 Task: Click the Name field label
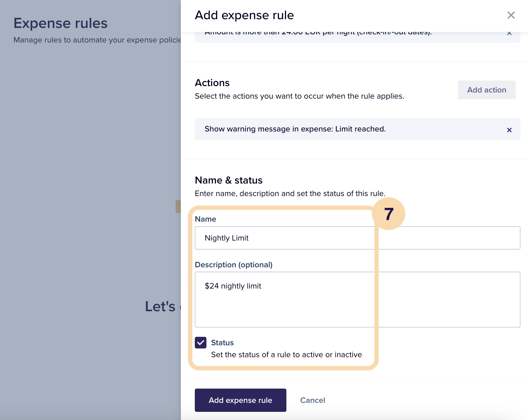pos(205,219)
